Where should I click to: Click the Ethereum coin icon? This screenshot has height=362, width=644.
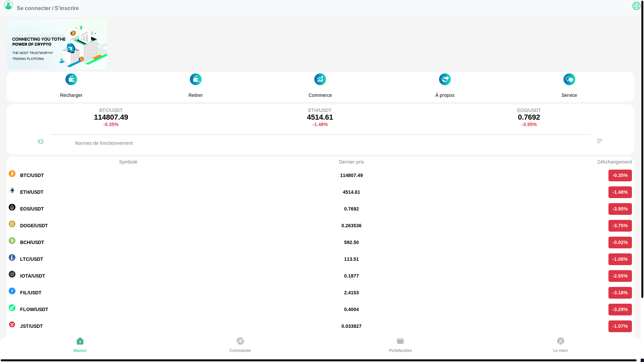pos(12,190)
